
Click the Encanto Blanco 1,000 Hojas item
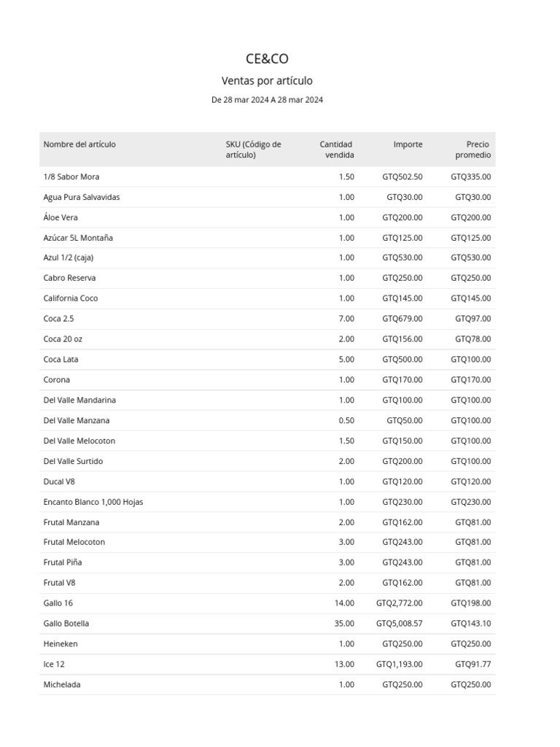93,502
